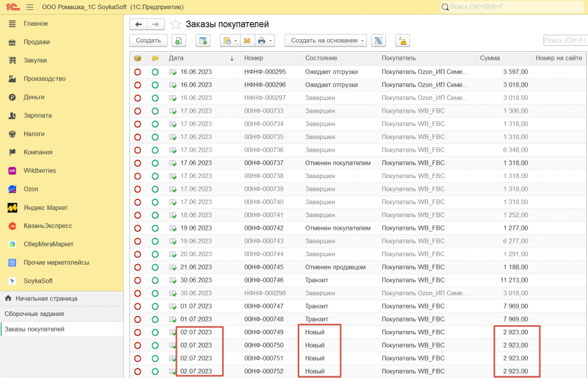Image resolution: width=588 pixels, height=378 pixels.
Task: Open the hamburger main menu icon
Action: 30,7
